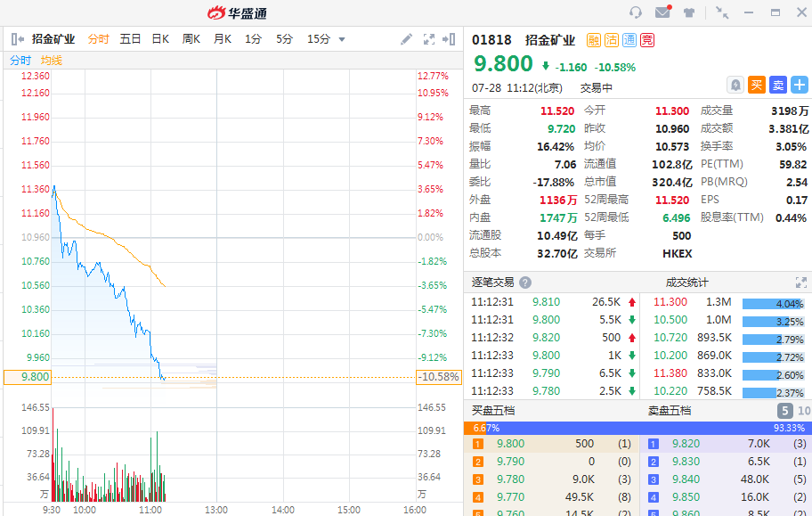
Task: Click the 买 buy button
Action: (757, 85)
